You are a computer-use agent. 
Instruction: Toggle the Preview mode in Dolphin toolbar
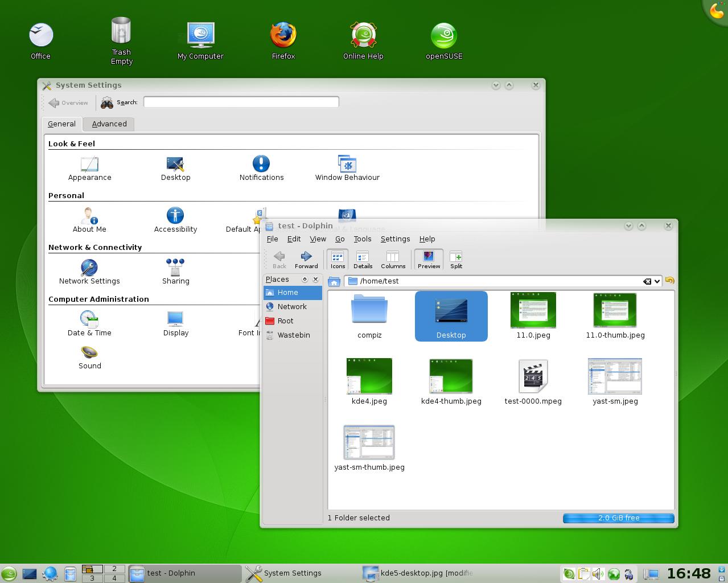click(x=428, y=259)
